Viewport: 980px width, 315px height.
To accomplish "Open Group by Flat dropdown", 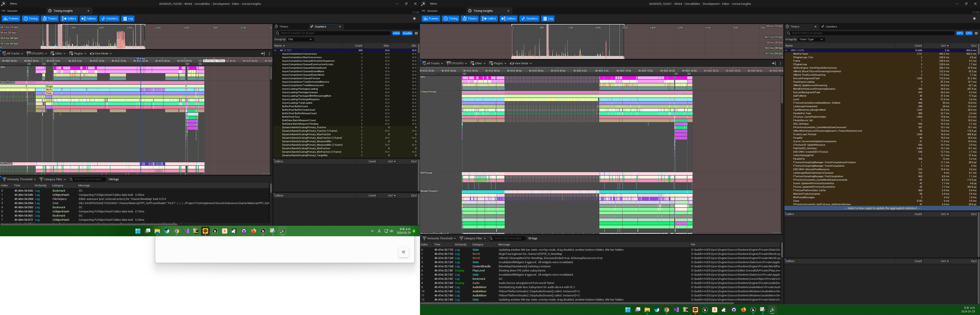I will click(x=300, y=39).
